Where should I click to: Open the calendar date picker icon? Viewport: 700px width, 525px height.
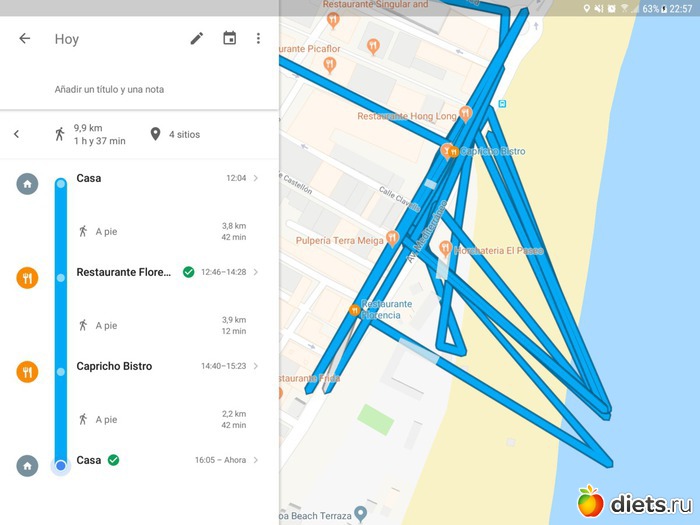(229, 38)
